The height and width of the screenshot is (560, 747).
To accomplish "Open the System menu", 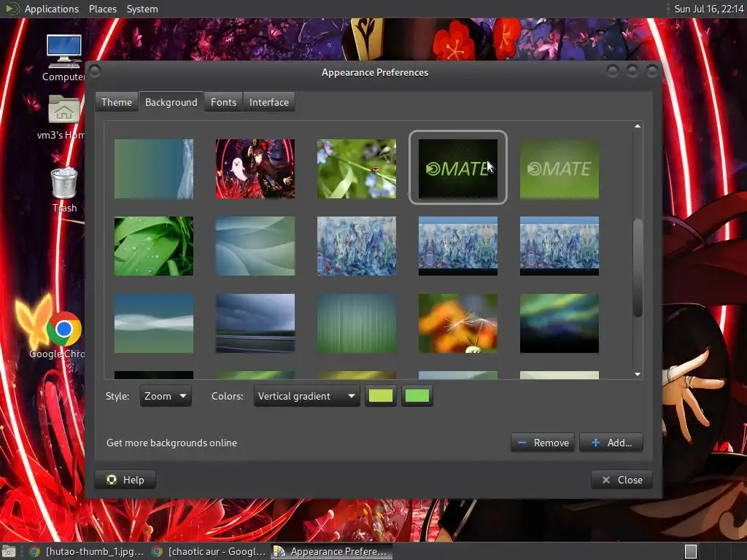I will 142,9.
